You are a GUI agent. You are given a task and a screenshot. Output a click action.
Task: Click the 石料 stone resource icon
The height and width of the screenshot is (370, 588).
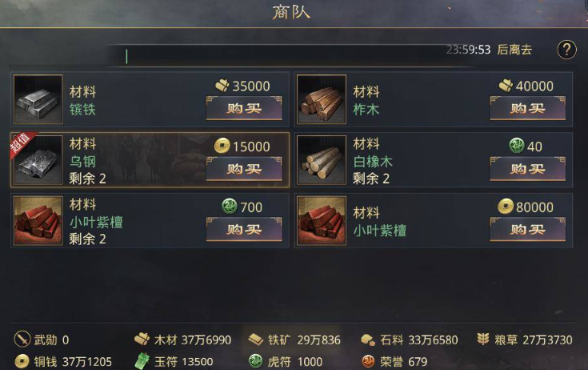pos(368,340)
